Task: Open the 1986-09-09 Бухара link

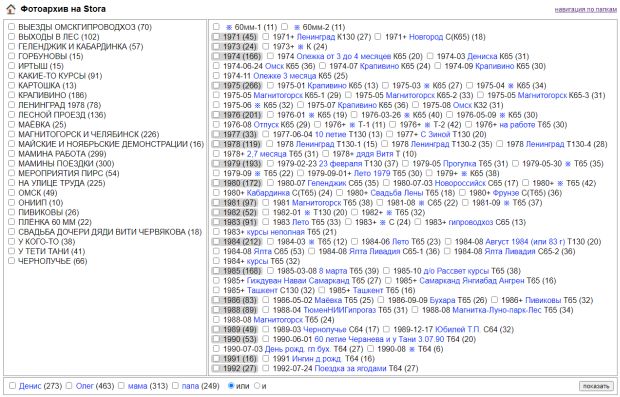Action: (x=442, y=301)
